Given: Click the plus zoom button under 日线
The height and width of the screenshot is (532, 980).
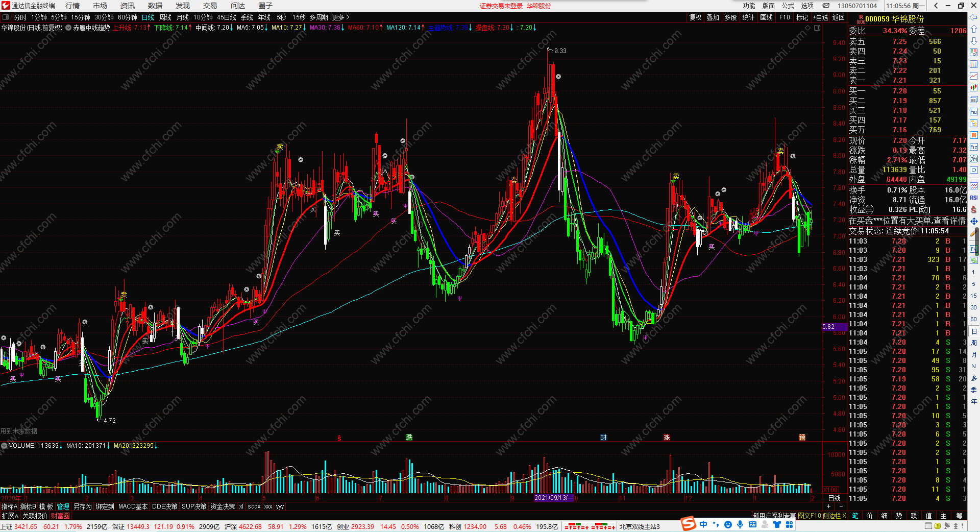Looking at the screenshot, I should pos(828,506).
